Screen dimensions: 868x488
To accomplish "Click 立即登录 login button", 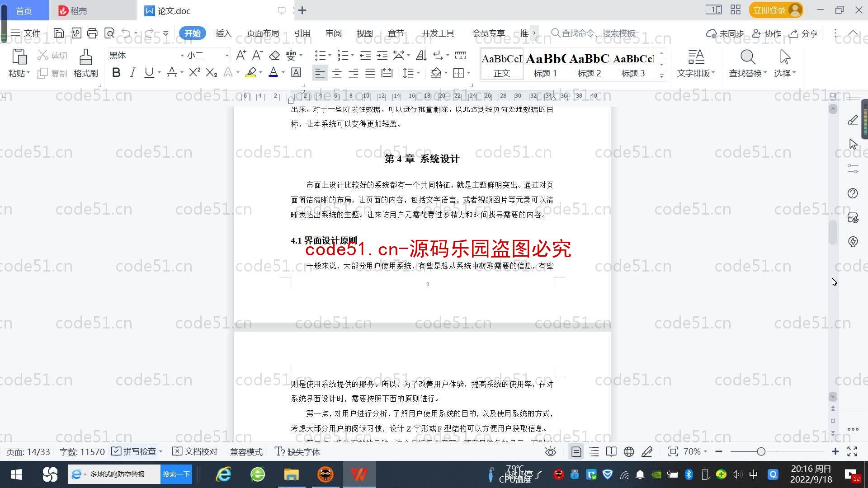I will click(x=772, y=10).
